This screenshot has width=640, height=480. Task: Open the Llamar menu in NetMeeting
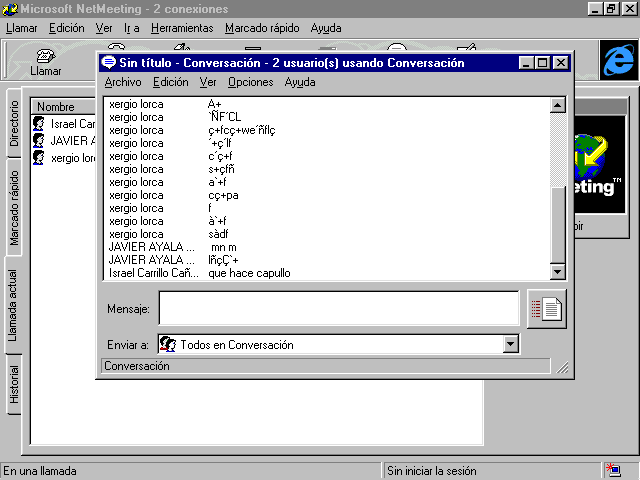click(22, 28)
